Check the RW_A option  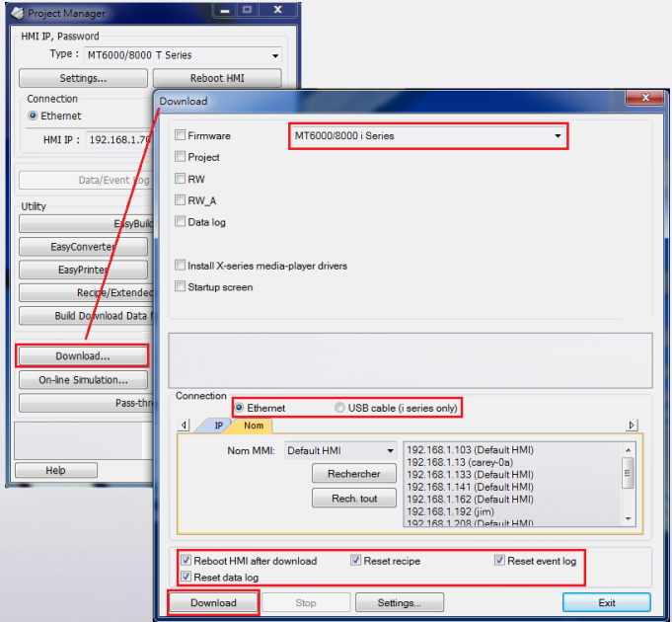[180, 199]
